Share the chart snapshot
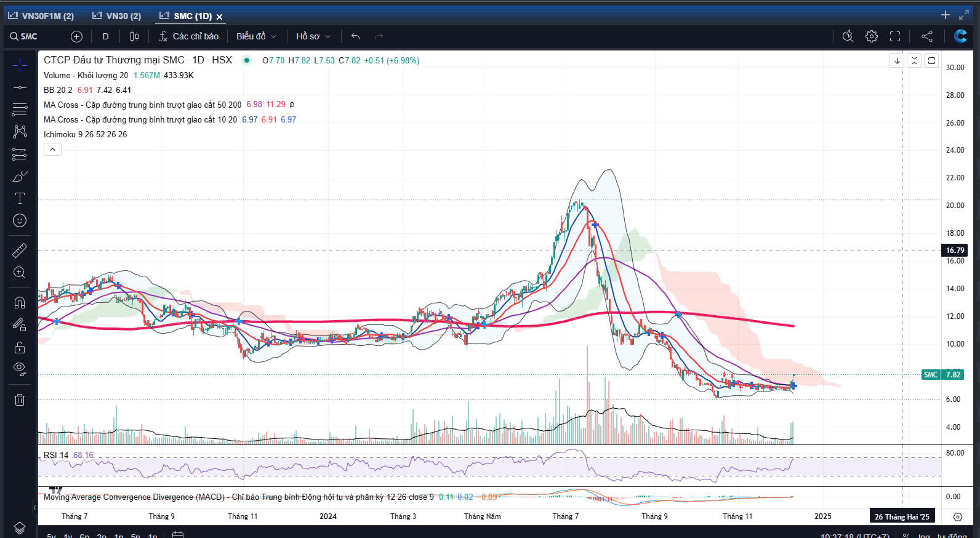 (x=926, y=36)
